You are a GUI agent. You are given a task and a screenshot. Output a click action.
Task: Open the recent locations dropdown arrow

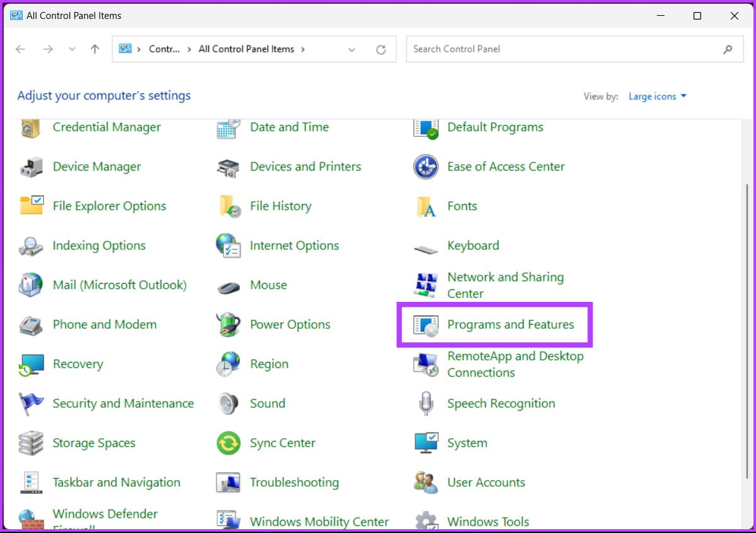[72, 49]
